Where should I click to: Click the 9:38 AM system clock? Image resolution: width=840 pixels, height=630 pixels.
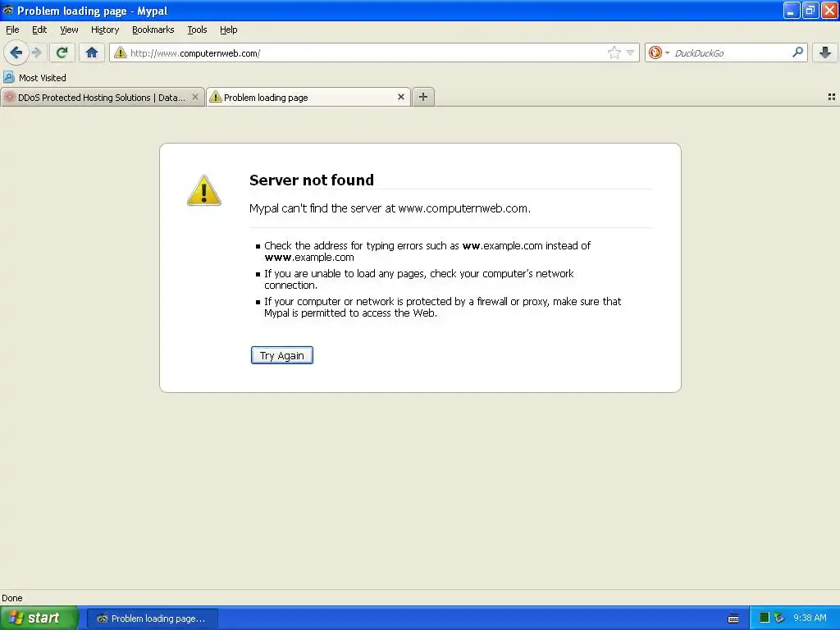pos(810,618)
